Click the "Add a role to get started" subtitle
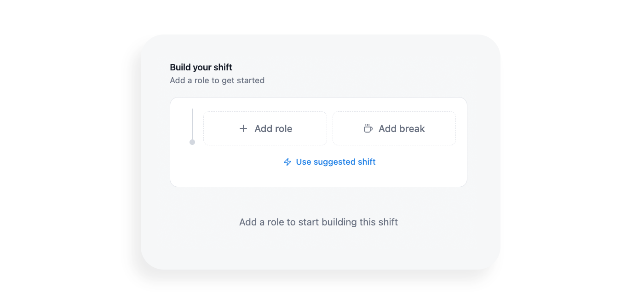 click(217, 81)
